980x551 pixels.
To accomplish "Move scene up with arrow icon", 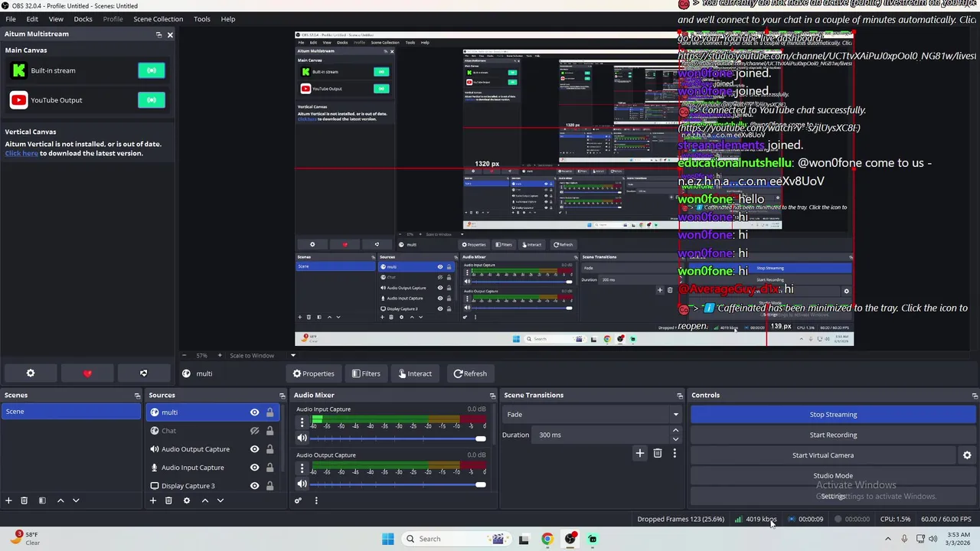I will tap(60, 500).
